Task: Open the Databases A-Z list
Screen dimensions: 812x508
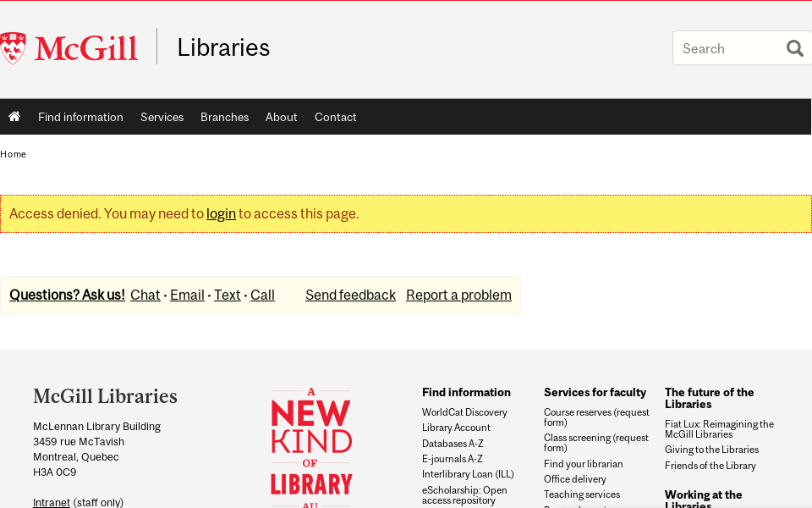Action: click(453, 443)
